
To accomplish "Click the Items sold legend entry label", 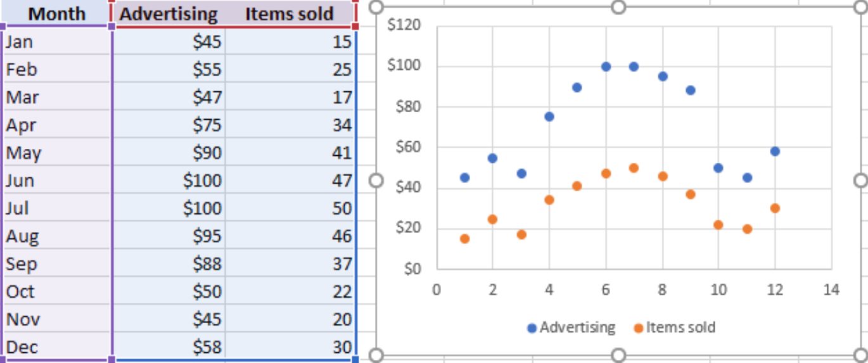I will (680, 328).
